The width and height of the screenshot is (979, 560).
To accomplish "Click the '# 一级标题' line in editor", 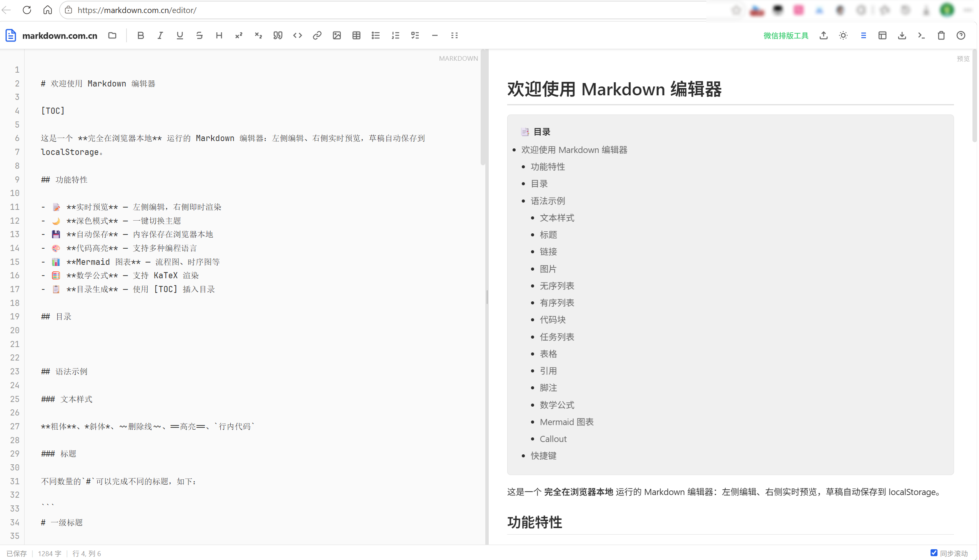I will [62, 522].
